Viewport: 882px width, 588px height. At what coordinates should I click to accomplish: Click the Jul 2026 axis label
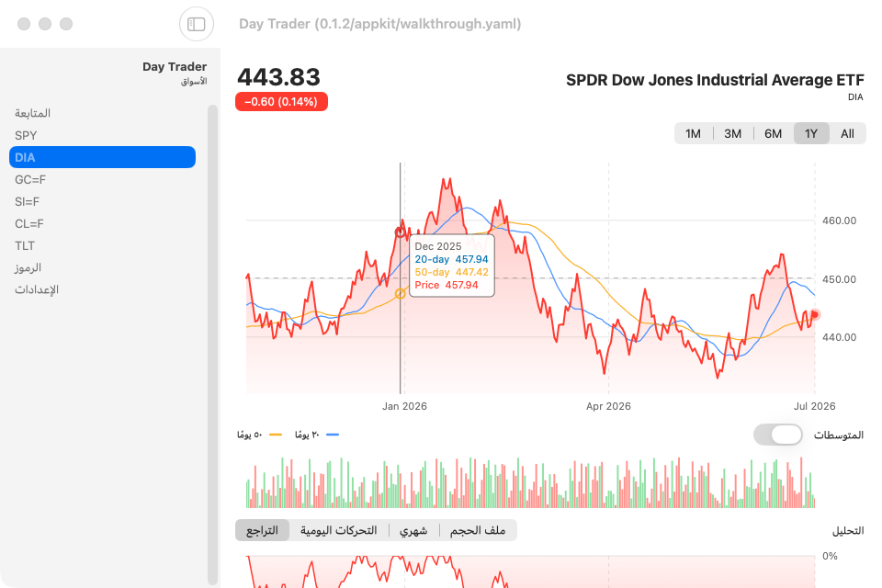[x=815, y=406]
